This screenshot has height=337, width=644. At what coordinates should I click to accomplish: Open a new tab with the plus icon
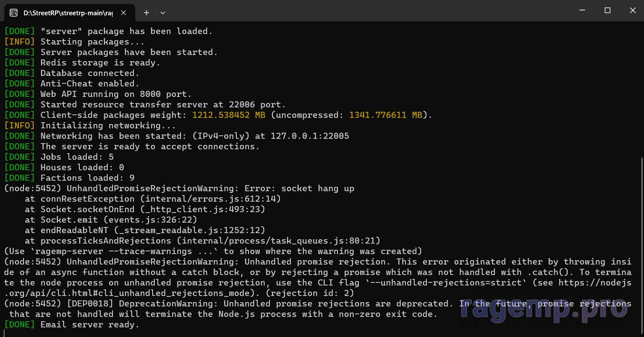coord(147,13)
